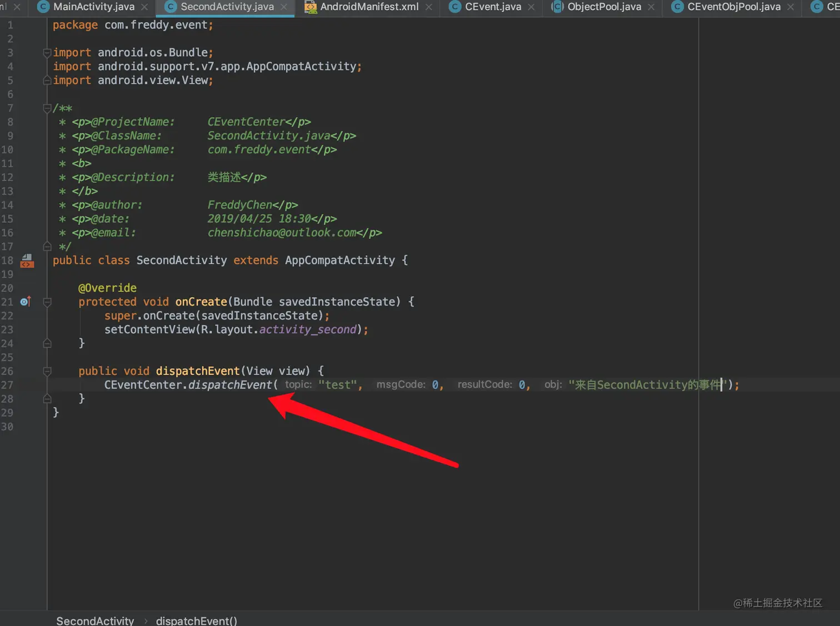
Task: Click the date 2019/04/25 18:30 in comment
Action: tap(259, 219)
